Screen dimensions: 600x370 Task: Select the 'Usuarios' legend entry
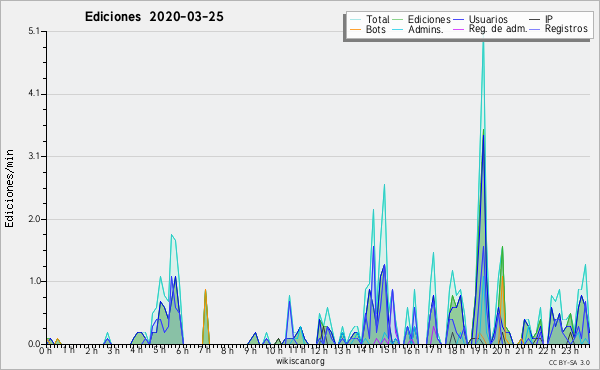point(488,19)
